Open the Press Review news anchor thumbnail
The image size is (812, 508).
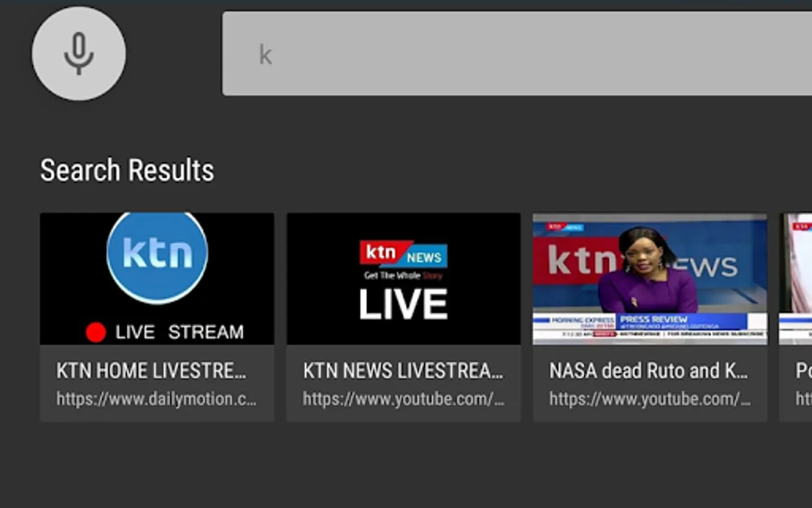click(650, 278)
